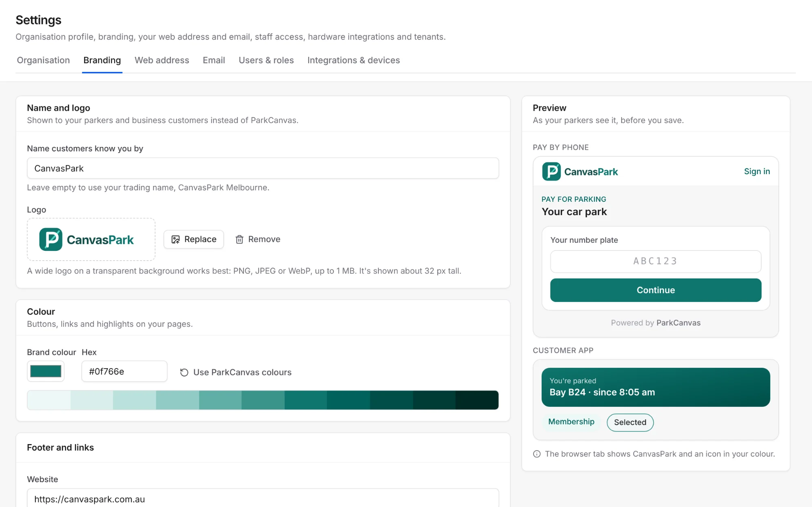Click the Hex colour input field
This screenshot has height=507, width=812.
coord(124,371)
